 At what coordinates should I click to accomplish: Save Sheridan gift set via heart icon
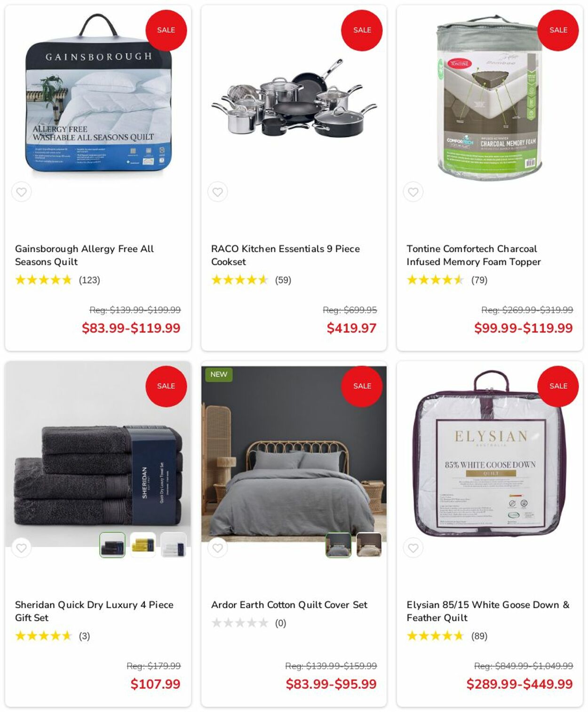point(22,548)
